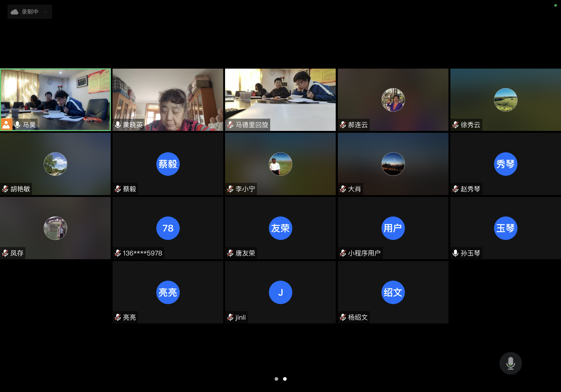This screenshot has height=392, width=561.
Task: Click the muted mic icon next to 杨绍文
Action: click(x=343, y=317)
